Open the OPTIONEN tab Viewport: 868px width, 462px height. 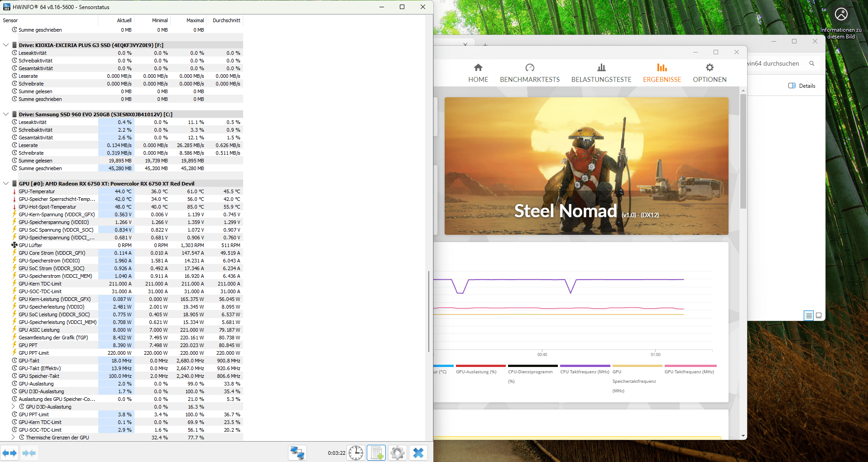click(710, 73)
